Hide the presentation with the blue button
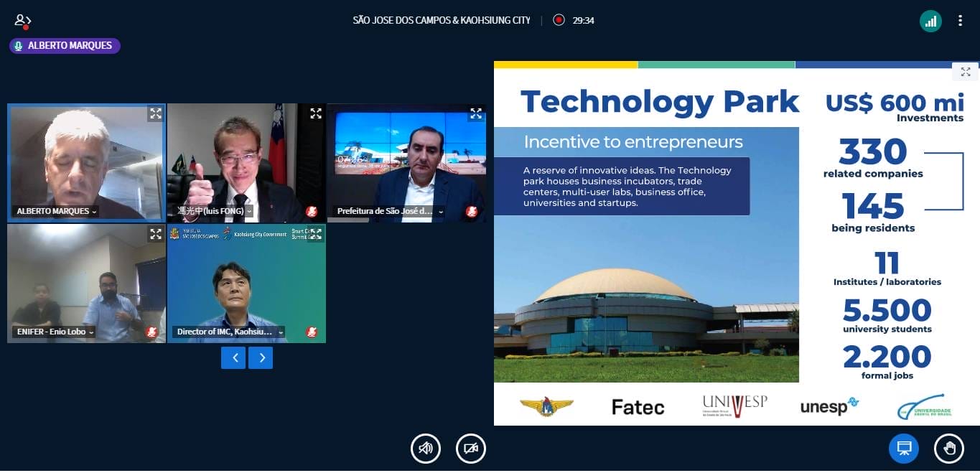The image size is (980, 473). pos(904,449)
